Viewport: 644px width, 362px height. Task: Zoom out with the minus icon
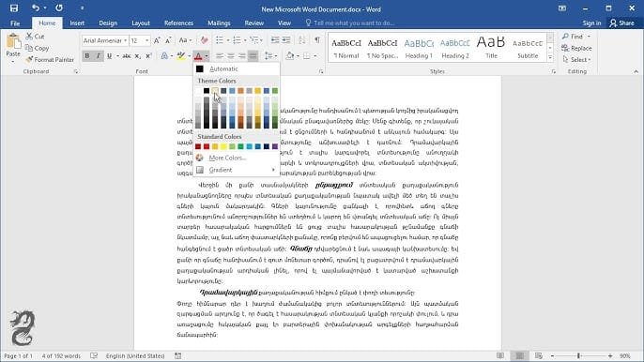pyautogui.click(x=552, y=355)
